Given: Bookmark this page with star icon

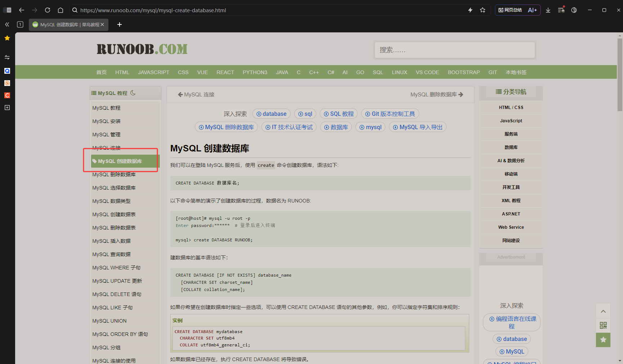Looking at the screenshot, I should [483, 10].
